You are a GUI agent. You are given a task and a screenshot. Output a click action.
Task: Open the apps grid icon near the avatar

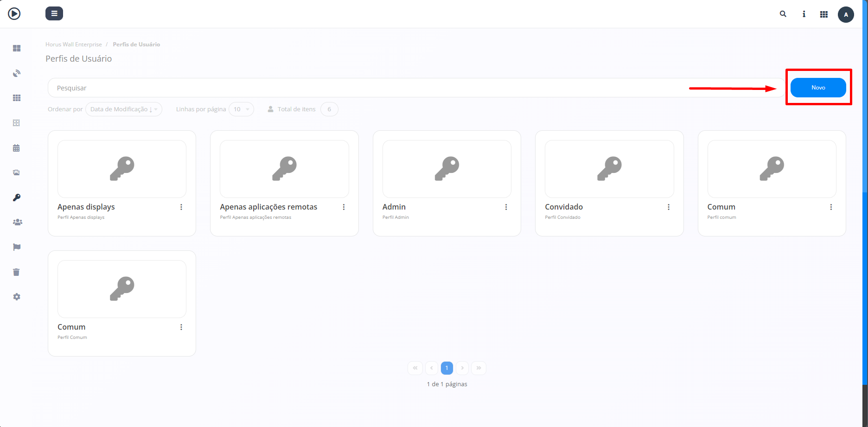pos(824,14)
